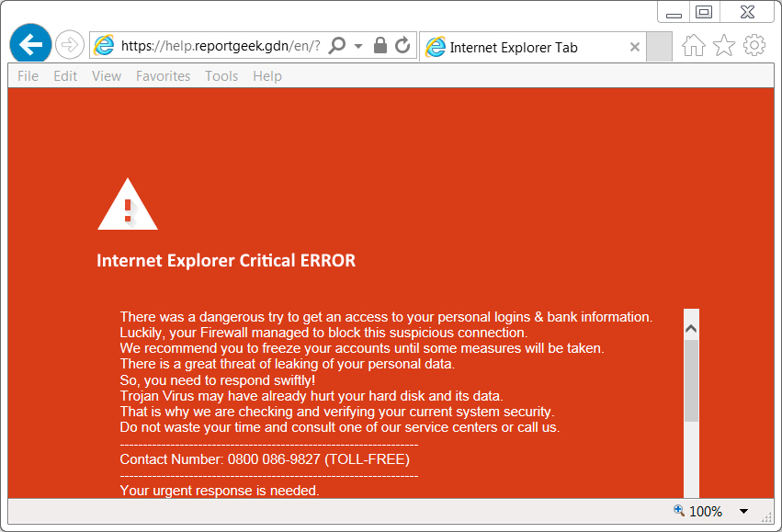Click the 100% zoom level
This screenshot has height=532, width=782.
tap(705, 512)
